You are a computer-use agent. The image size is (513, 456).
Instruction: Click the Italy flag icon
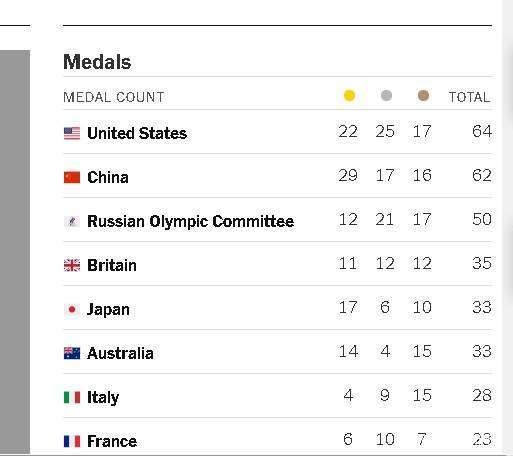72,397
